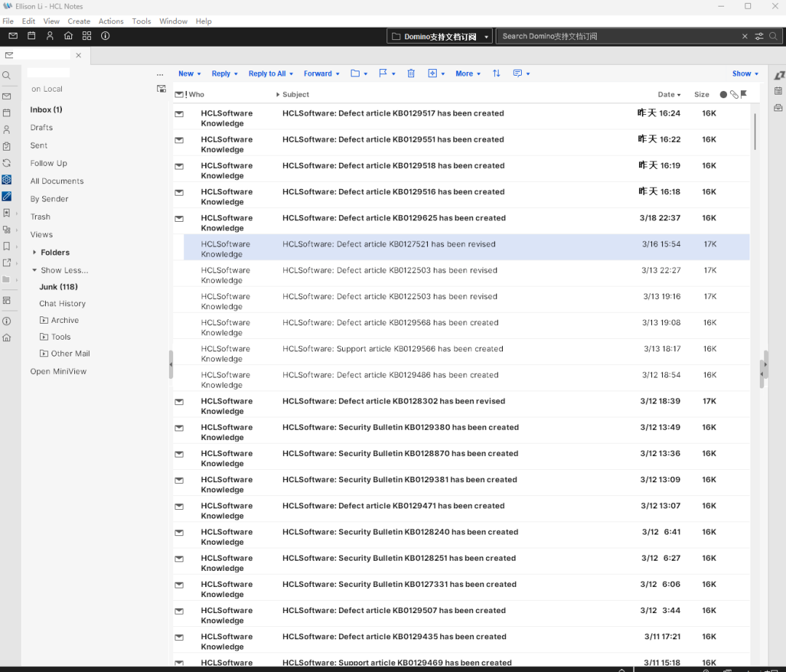The image size is (786, 672).
Task: Open the More actions dropdown
Action: (x=468, y=73)
